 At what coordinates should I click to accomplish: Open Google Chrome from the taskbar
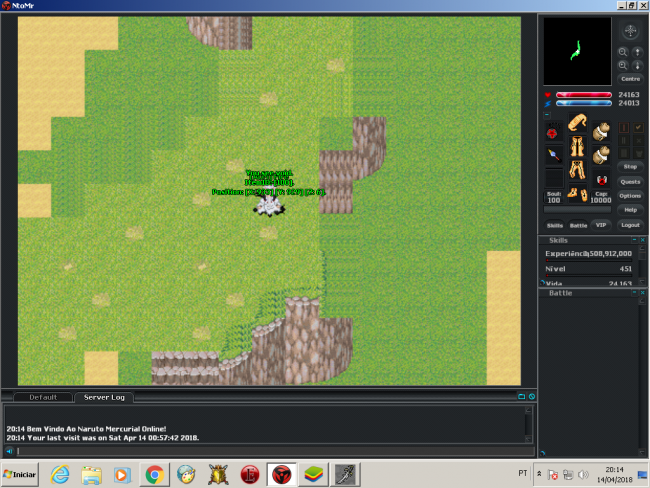[155, 474]
